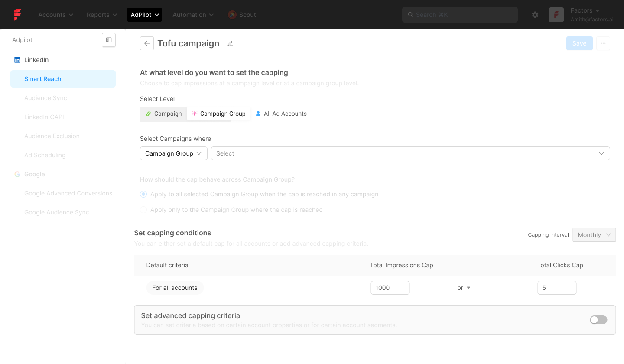Viewport: 624px width, 364px height.
Task: Click the Total Impressions Cap field
Action: click(x=390, y=288)
